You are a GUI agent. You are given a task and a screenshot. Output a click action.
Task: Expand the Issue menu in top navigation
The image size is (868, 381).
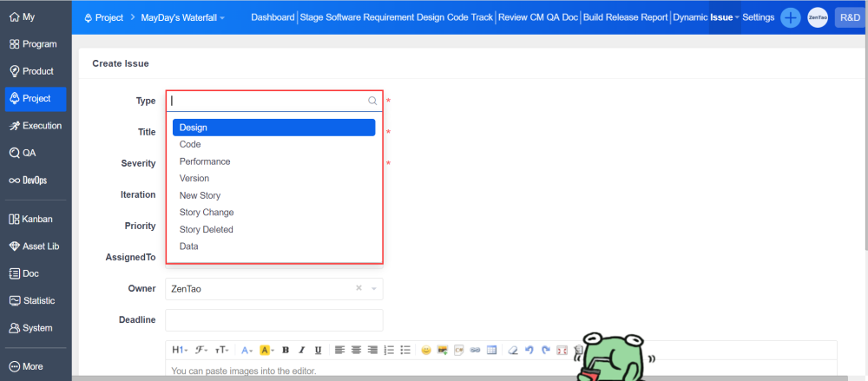pyautogui.click(x=725, y=17)
